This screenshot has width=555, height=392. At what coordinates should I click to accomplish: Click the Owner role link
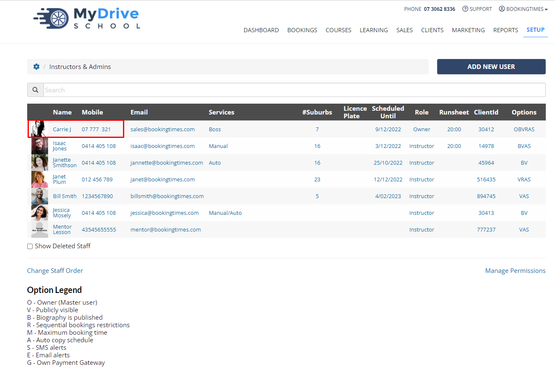point(422,129)
